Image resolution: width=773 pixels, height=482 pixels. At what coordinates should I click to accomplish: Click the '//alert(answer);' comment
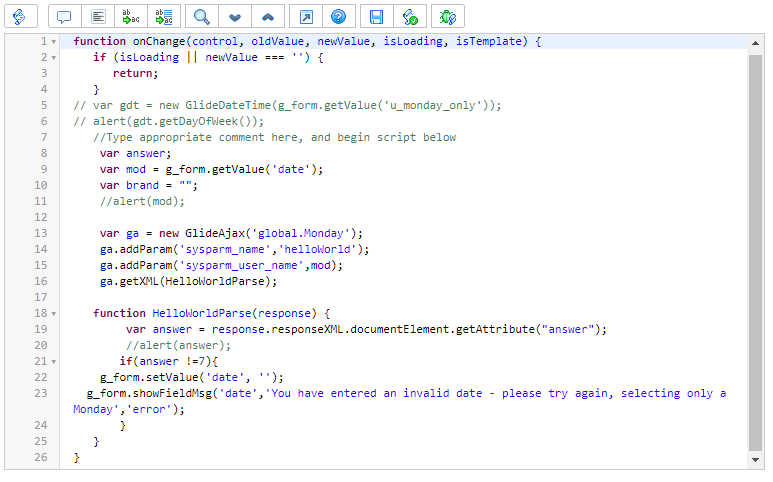(178, 345)
